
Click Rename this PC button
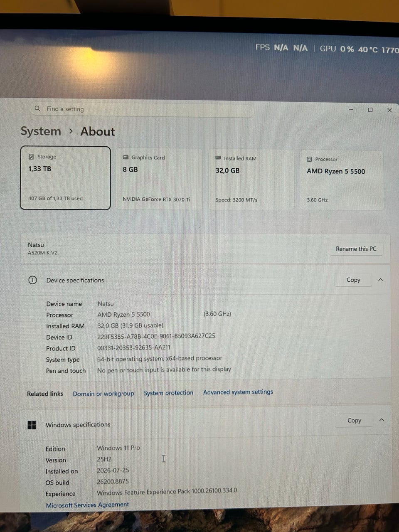coord(356,249)
